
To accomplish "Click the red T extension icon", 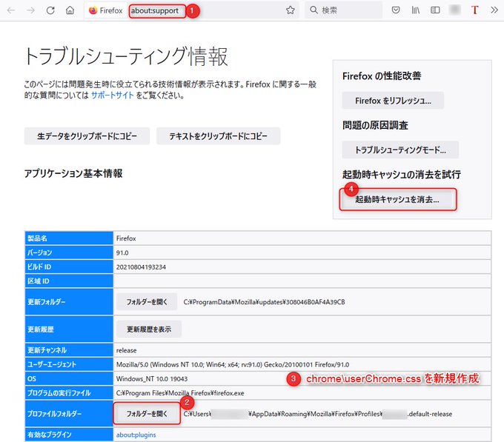I will point(475,10).
